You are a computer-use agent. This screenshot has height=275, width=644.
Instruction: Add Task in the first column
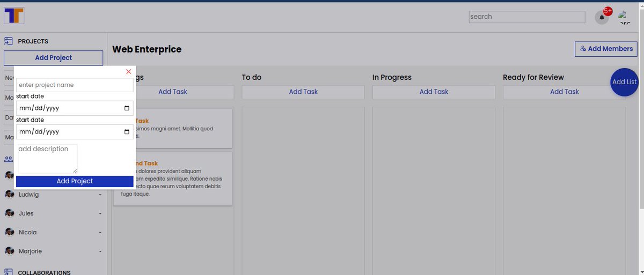click(173, 92)
